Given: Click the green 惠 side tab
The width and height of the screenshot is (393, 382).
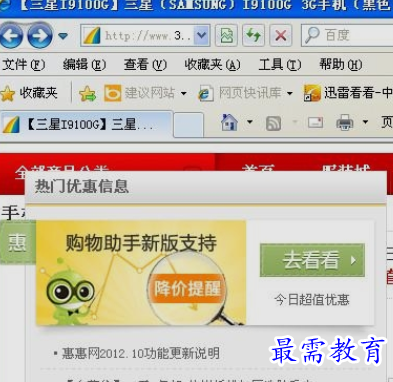Looking at the screenshot, I should [x=17, y=242].
